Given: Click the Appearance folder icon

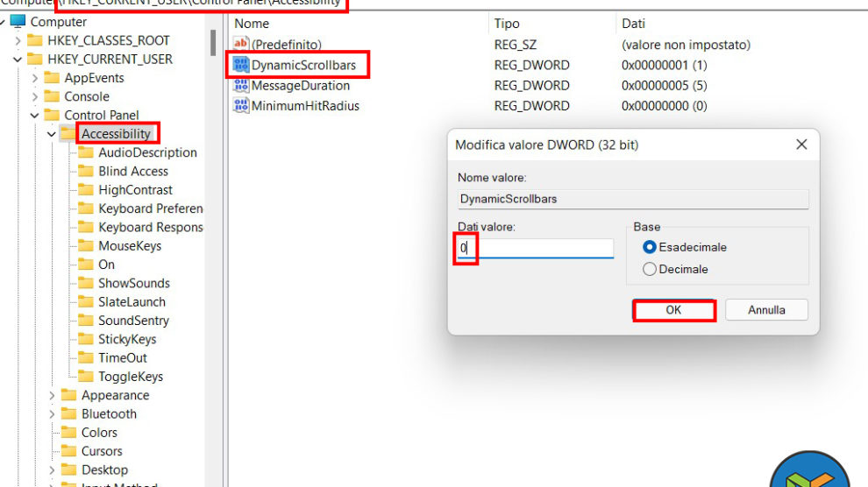Looking at the screenshot, I should coord(68,395).
